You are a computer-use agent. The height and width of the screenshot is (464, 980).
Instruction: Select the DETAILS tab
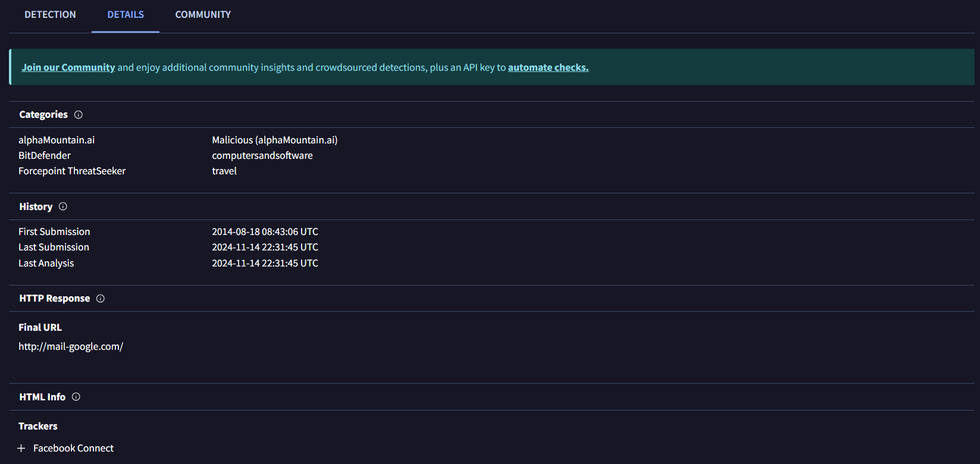126,15
